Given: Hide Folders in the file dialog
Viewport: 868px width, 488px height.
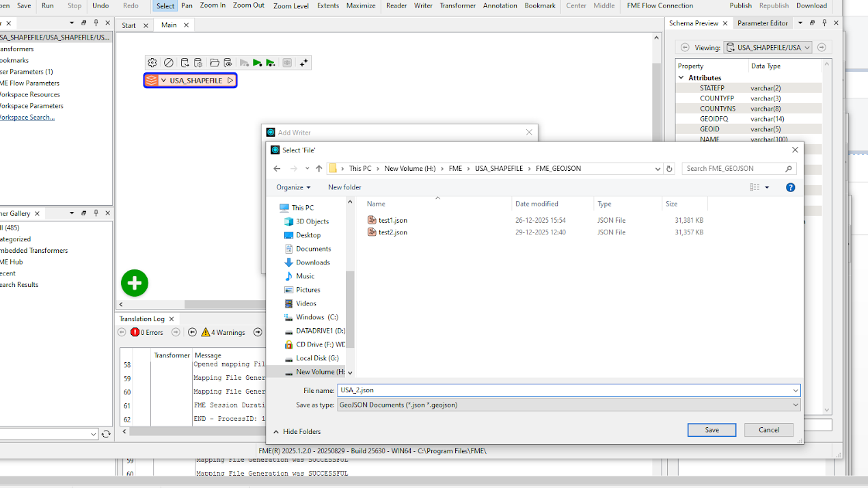Looking at the screenshot, I should [x=297, y=432].
